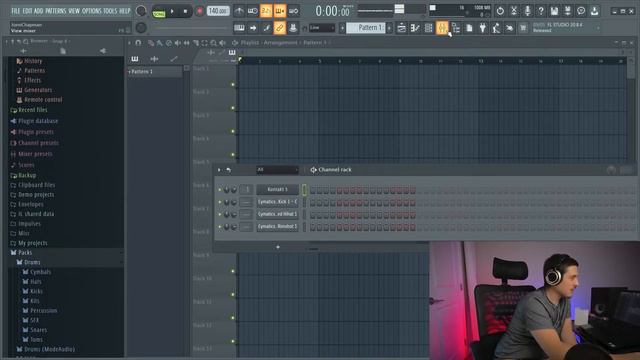
Task: Open the EDIT menu
Action: 27,11
